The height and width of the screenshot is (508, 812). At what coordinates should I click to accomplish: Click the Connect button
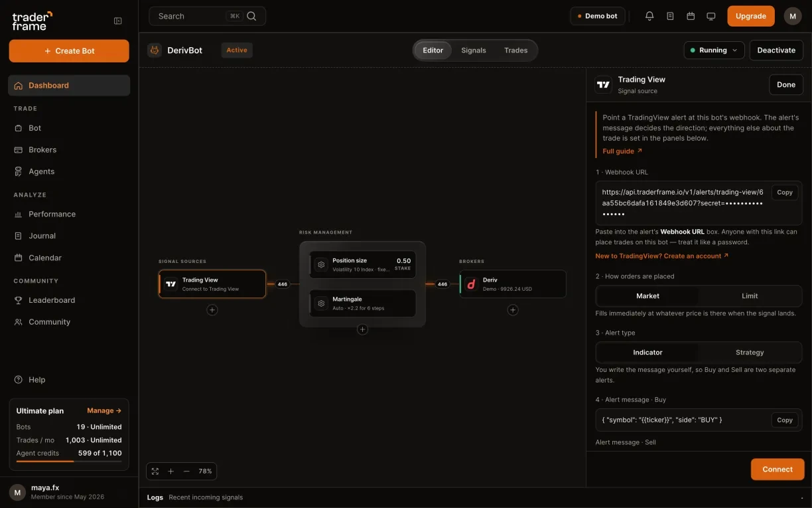[x=778, y=469]
